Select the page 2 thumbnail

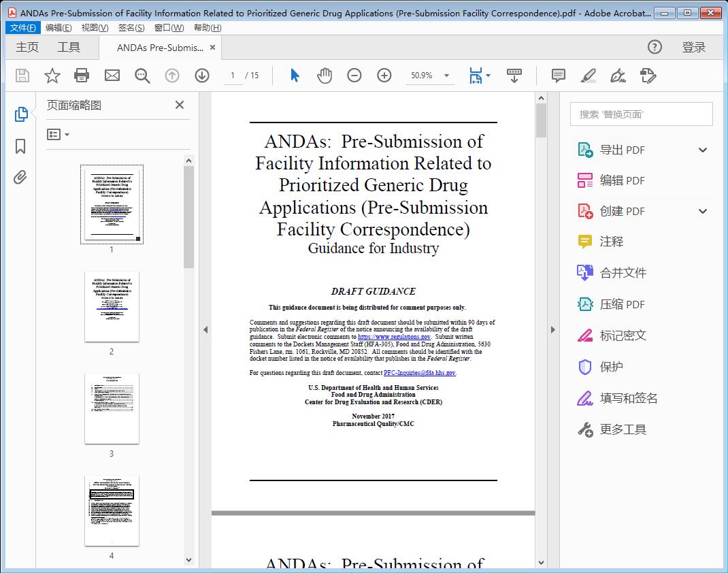(111, 307)
